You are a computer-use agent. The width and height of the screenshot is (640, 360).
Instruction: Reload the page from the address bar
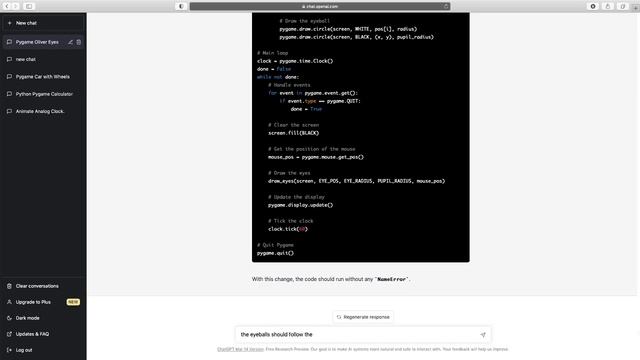446,6
